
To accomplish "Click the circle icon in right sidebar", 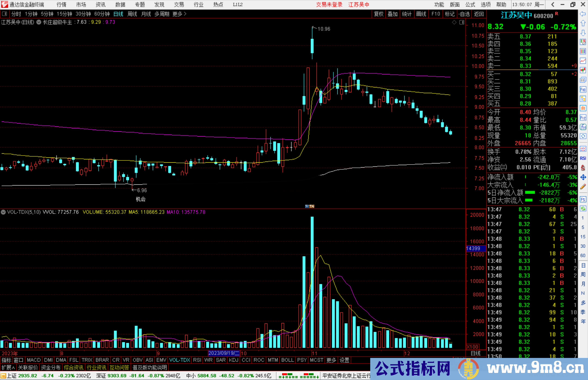I will pyautogui.click(x=583, y=136).
